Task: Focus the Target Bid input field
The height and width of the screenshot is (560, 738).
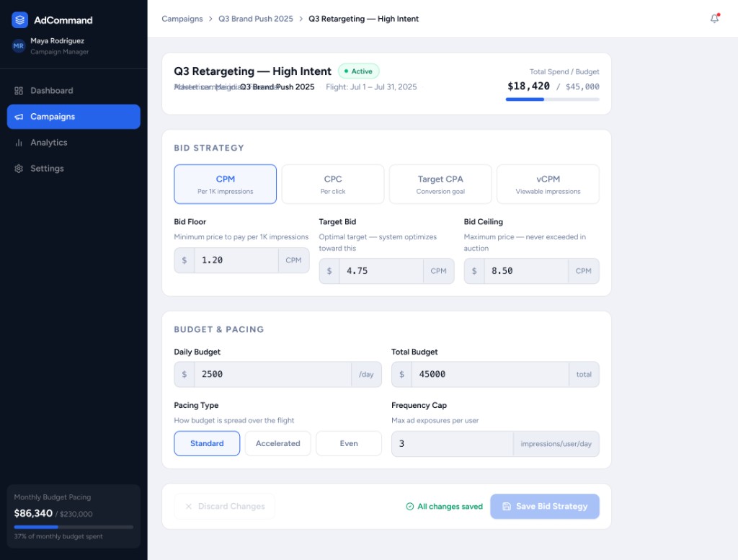Action: point(381,271)
